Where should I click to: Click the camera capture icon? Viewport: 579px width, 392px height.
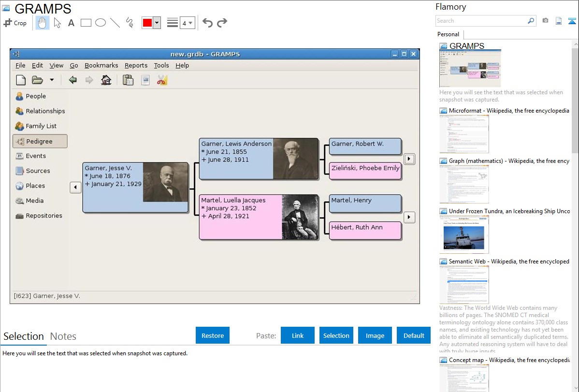[545, 21]
